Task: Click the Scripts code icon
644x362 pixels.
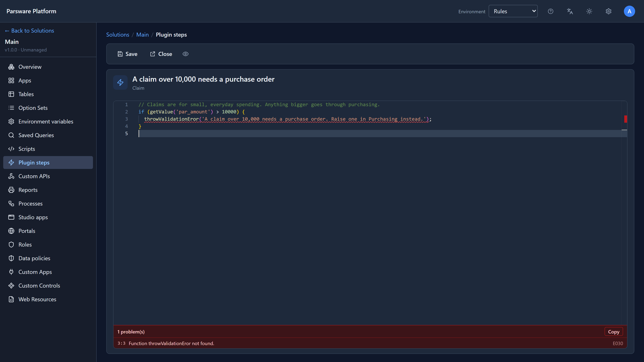Action: (x=11, y=149)
